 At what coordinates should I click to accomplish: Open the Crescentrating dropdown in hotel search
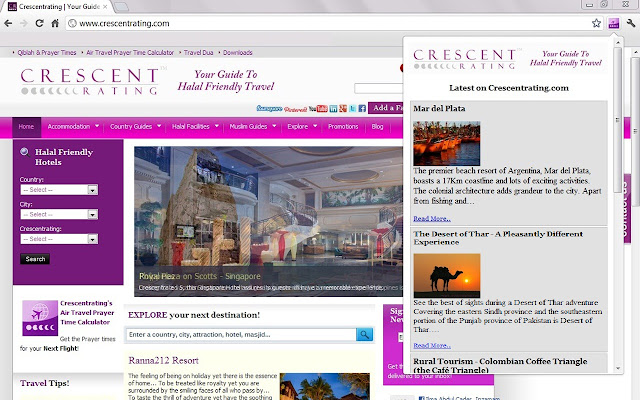59,239
